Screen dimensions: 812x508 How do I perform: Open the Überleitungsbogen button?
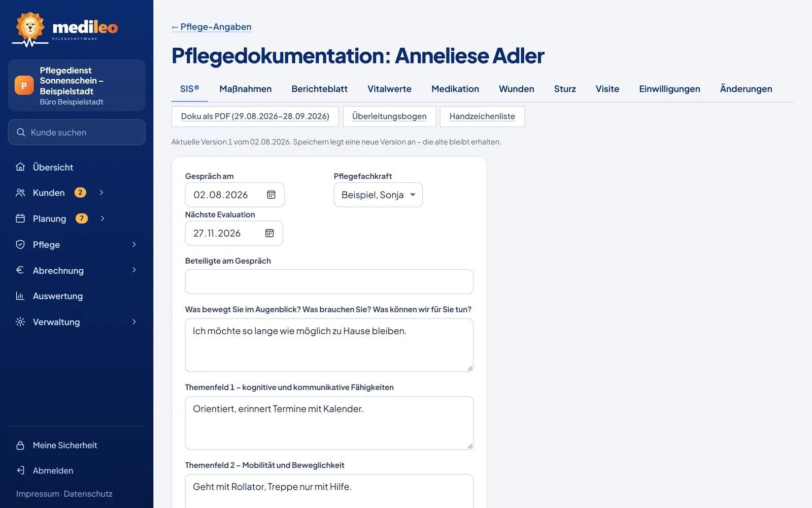coord(389,116)
